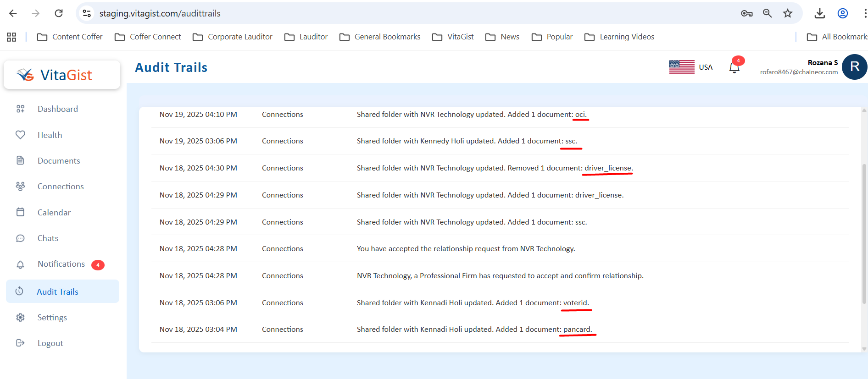Click the notification bell icon in header

click(734, 67)
